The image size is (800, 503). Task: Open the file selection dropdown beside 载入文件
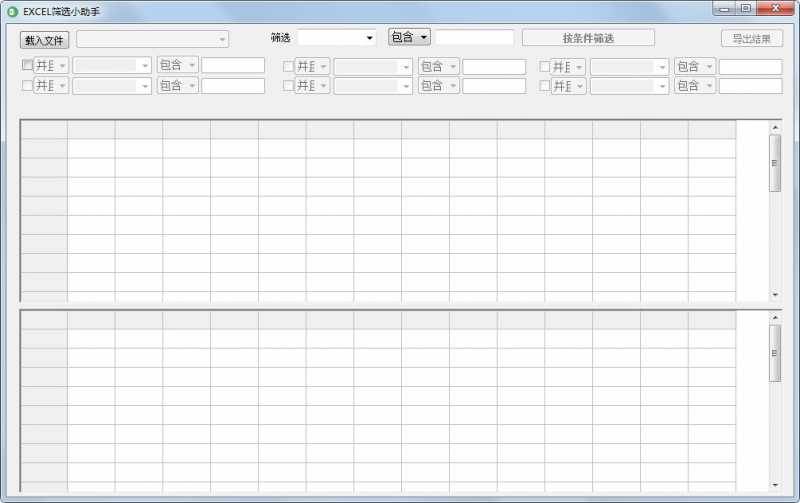point(153,40)
